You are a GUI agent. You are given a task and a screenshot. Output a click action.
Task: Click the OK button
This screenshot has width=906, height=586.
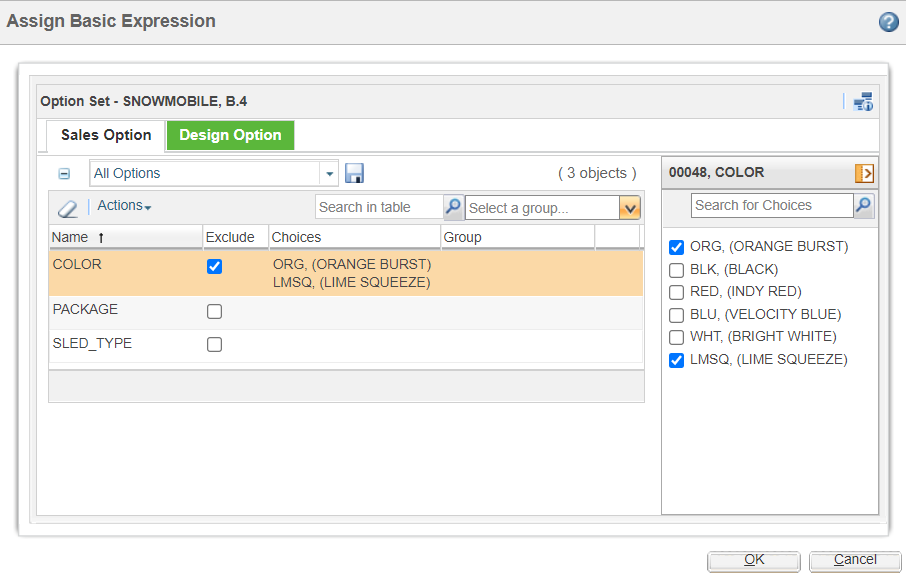click(753, 560)
